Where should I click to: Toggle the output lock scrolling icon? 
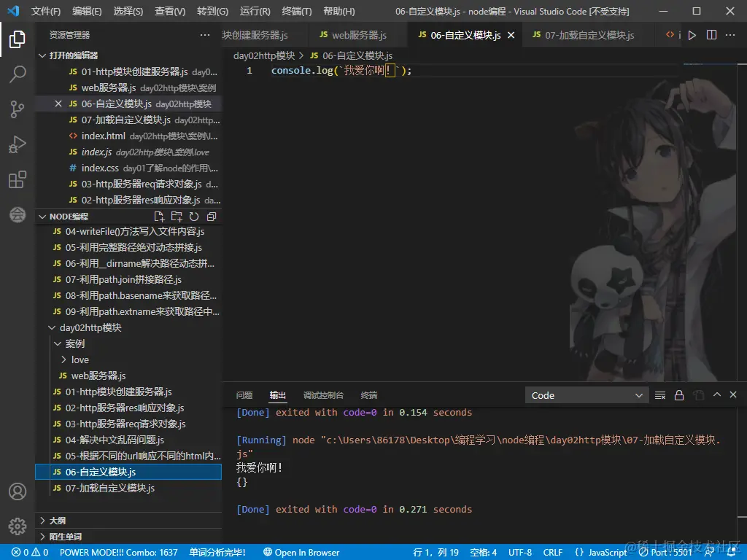point(678,394)
